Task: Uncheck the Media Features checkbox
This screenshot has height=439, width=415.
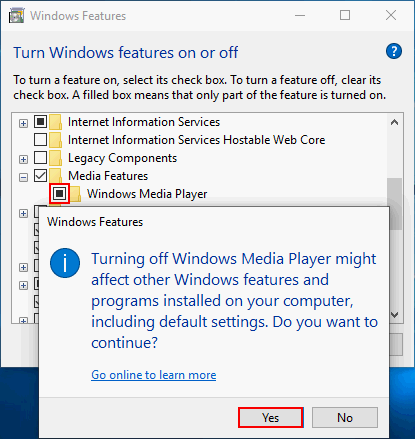Action: coord(40,175)
